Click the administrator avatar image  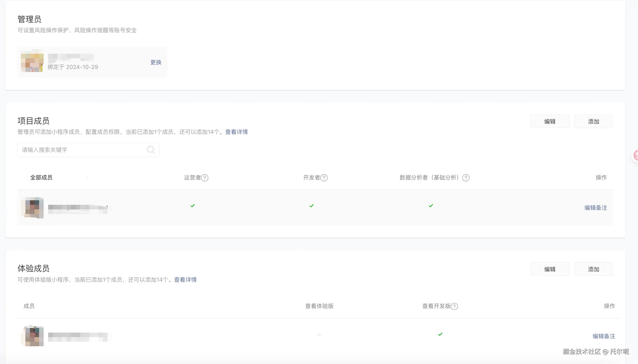point(32,61)
